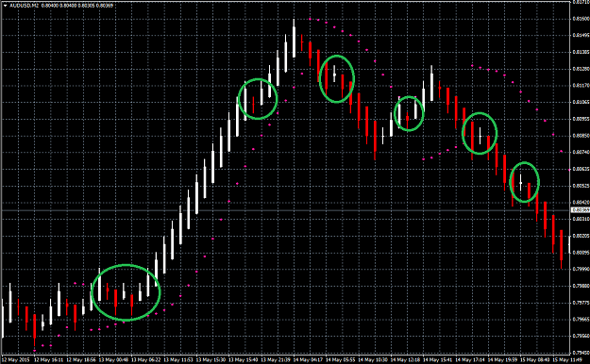Click the 14 May 17:14 time label
Image resolution: width=590 pixels, height=364 pixels.
pos(470,360)
